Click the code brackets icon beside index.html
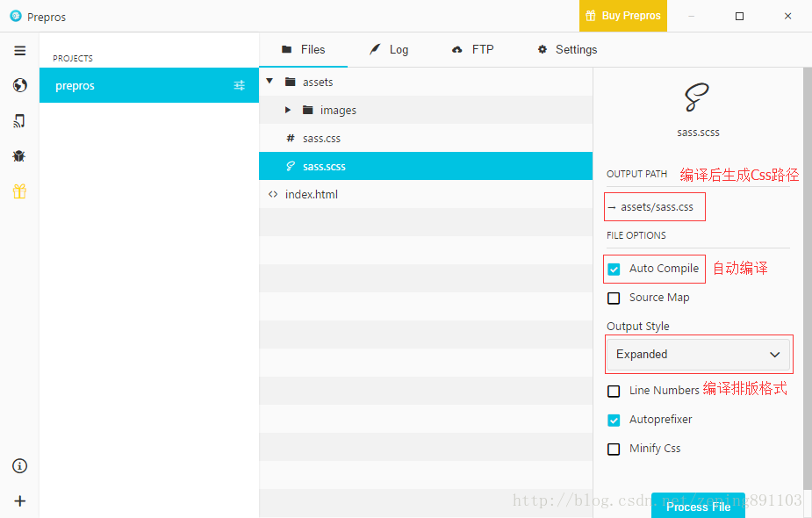Screen dimensions: 812x518 pos(273,194)
